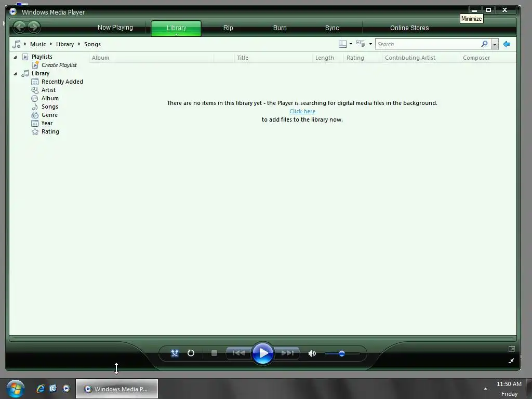
Task: Open the Library tab's dropdown arrow
Action: pos(176,34)
